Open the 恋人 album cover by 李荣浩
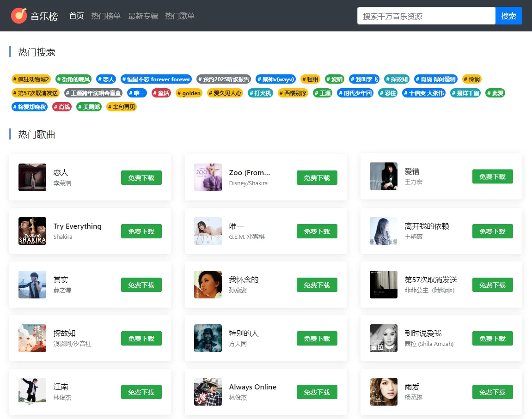Image resolution: width=532 pixels, height=419 pixels. point(32,177)
